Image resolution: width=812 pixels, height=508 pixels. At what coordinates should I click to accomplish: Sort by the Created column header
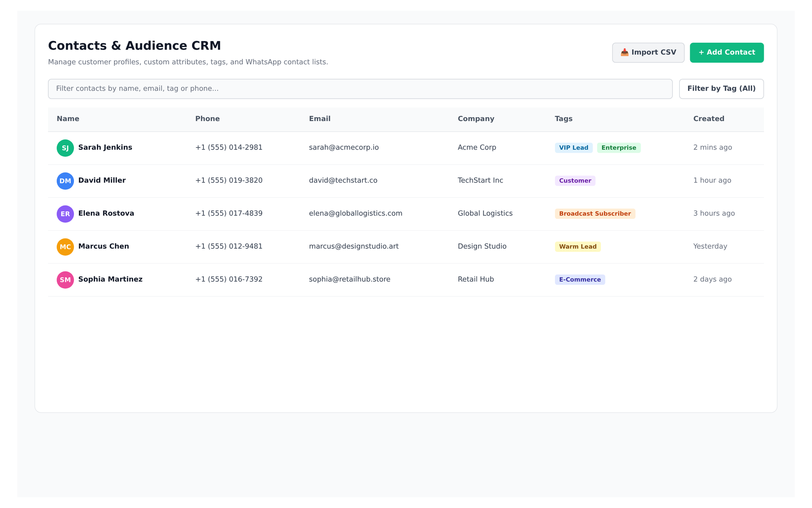tap(708, 119)
